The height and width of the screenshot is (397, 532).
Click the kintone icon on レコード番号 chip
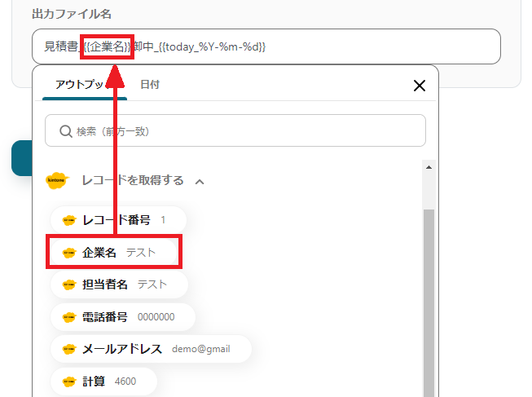(69, 220)
